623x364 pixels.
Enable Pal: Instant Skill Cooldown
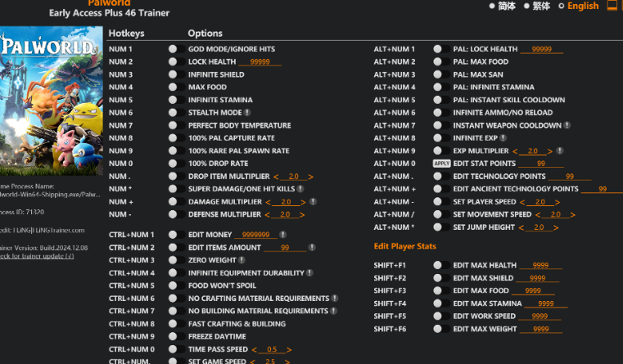(x=441, y=100)
